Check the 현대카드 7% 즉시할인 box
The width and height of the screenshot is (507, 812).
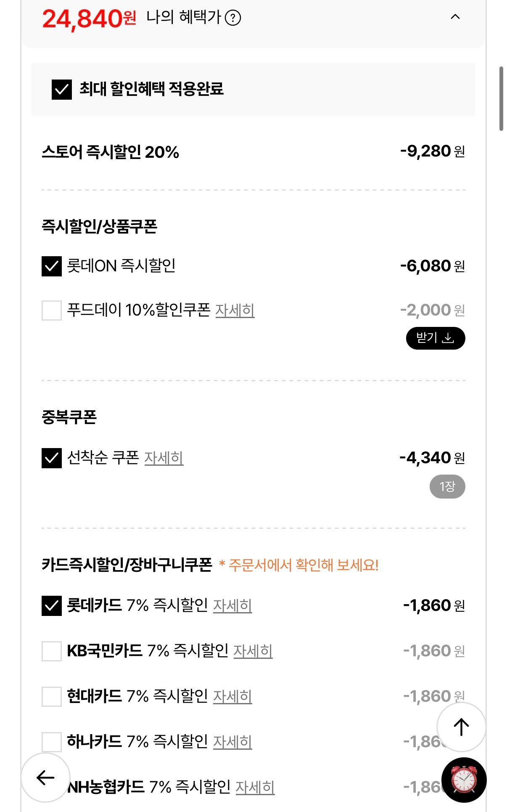coord(52,696)
